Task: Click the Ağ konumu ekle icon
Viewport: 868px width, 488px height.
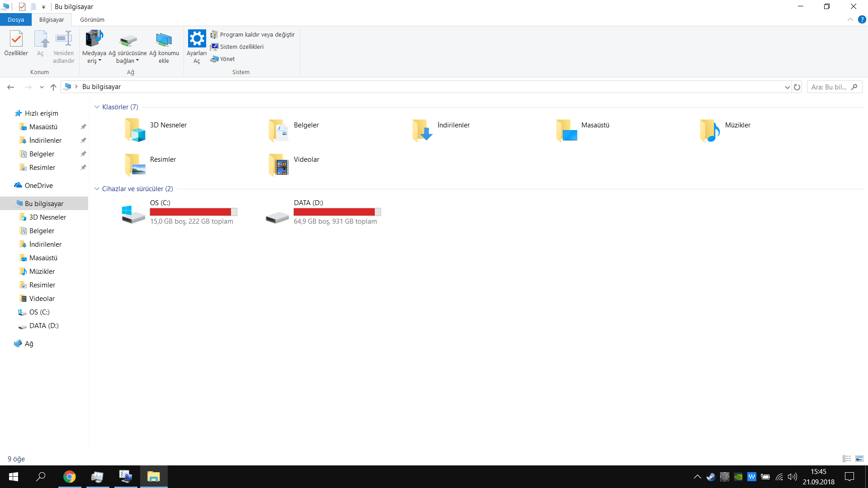Action: [x=164, y=39]
